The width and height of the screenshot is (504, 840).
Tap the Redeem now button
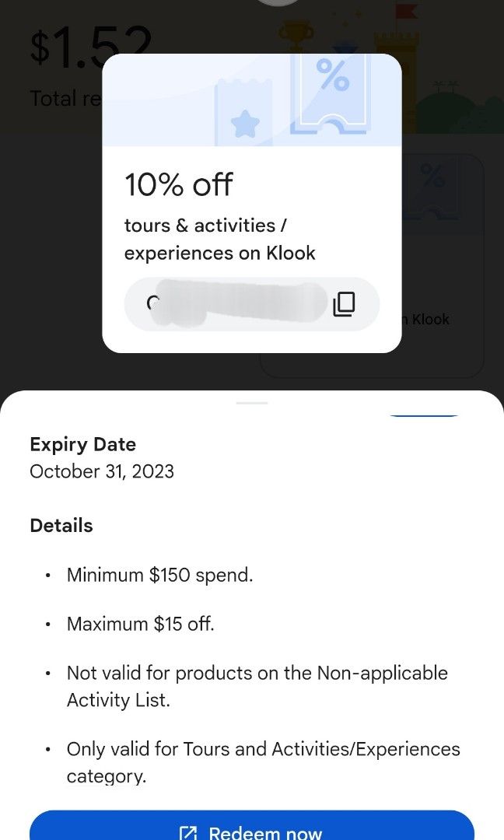(x=252, y=829)
